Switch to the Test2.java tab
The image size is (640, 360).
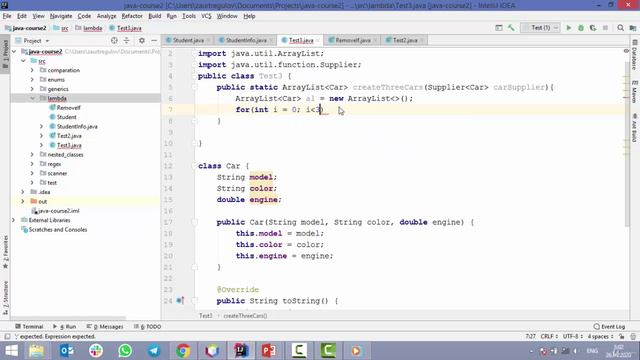(x=404, y=40)
